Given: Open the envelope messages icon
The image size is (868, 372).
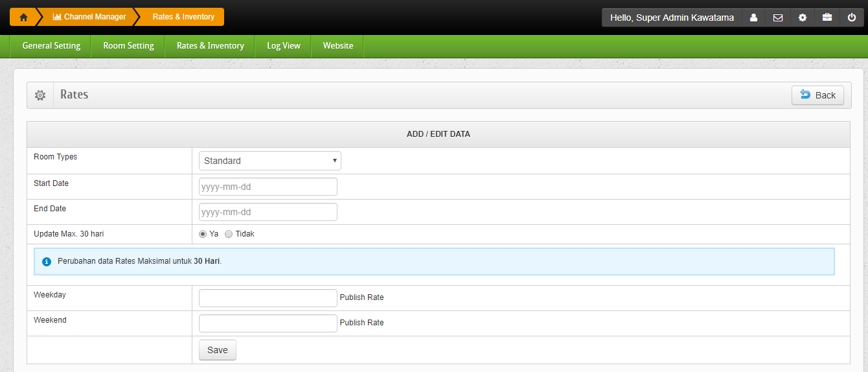Looking at the screenshot, I should (778, 17).
